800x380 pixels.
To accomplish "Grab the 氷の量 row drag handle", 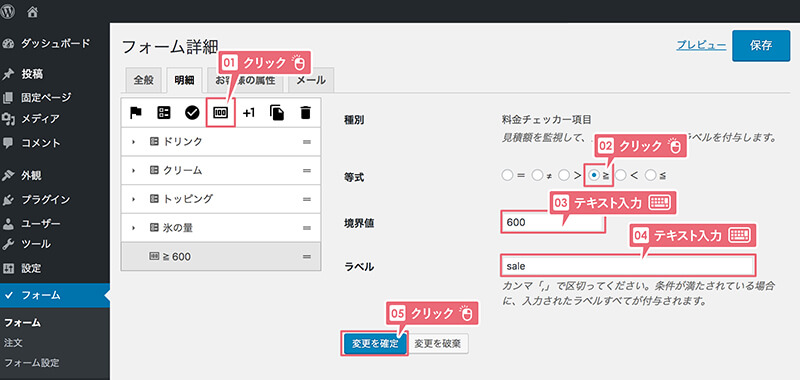I will pos(307,228).
